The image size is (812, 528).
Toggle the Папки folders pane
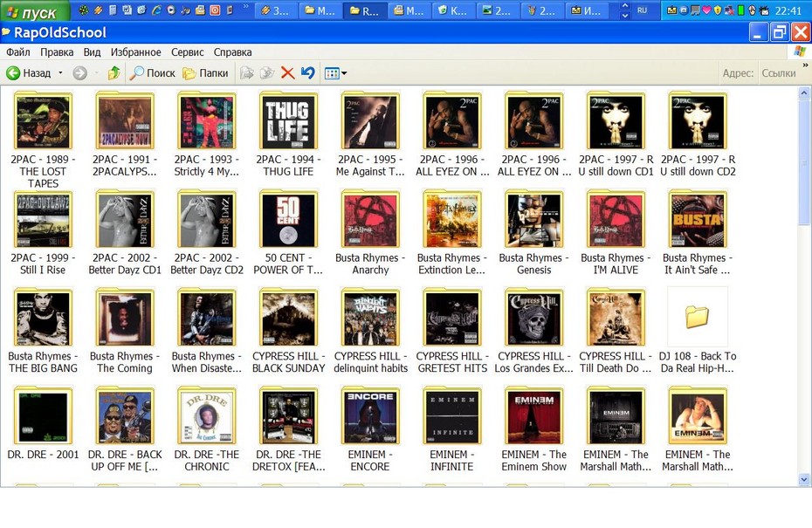tap(206, 73)
